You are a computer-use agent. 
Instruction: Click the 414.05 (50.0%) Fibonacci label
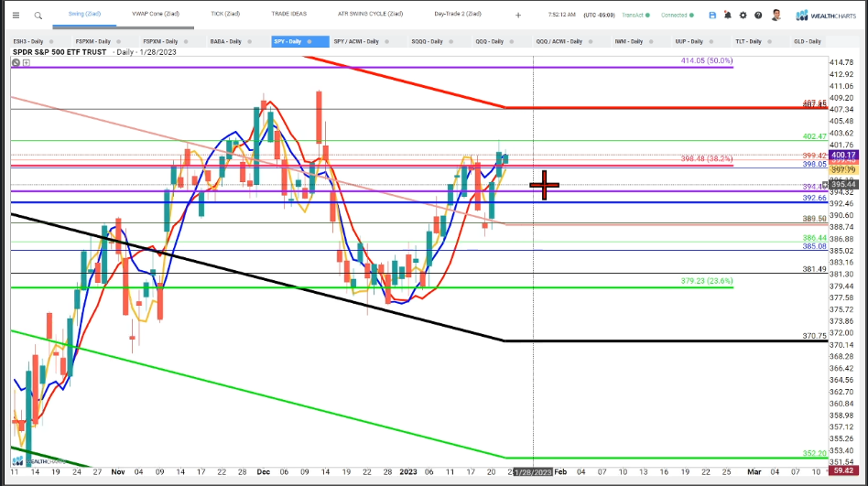coord(707,61)
